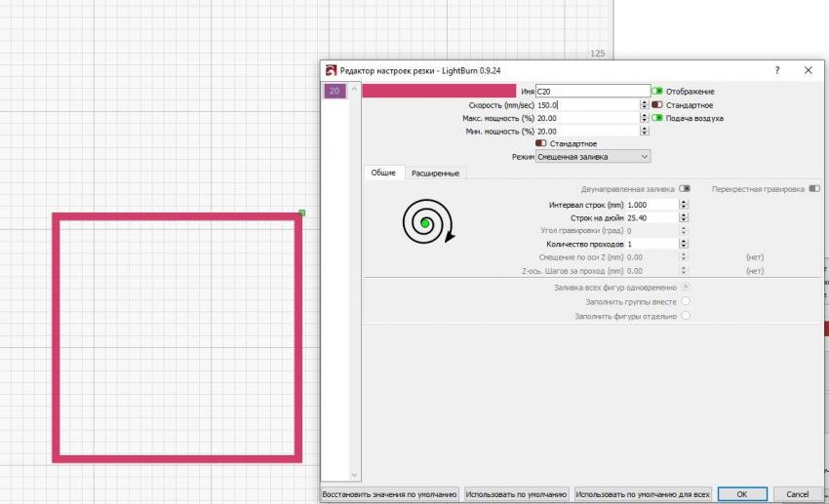Click the Имя text field
This screenshot has height=504, width=829.
pos(592,91)
